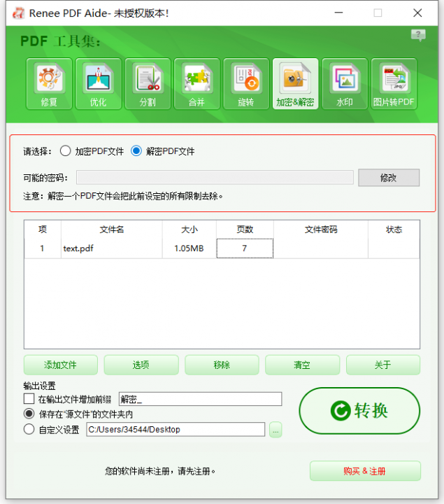Choose 保存在源文件的文件夹内 radio option
Image resolution: width=444 pixels, height=504 pixels.
pos(29,414)
